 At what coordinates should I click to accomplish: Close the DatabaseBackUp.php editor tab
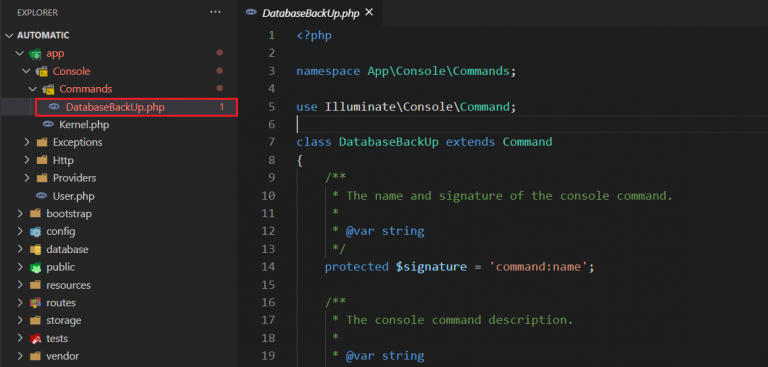pos(369,12)
